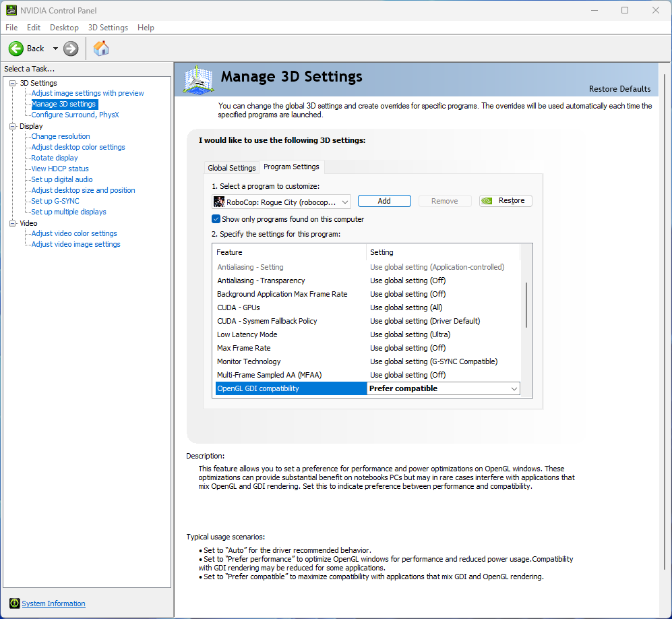Click 'Use global setting (All)' value
The image size is (672, 619).
(406, 307)
